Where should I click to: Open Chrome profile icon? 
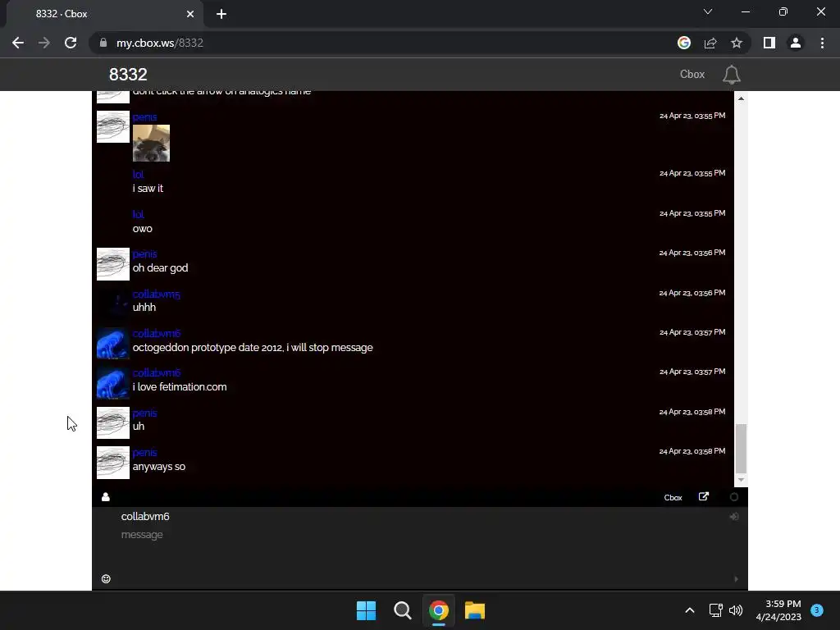coord(796,43)
